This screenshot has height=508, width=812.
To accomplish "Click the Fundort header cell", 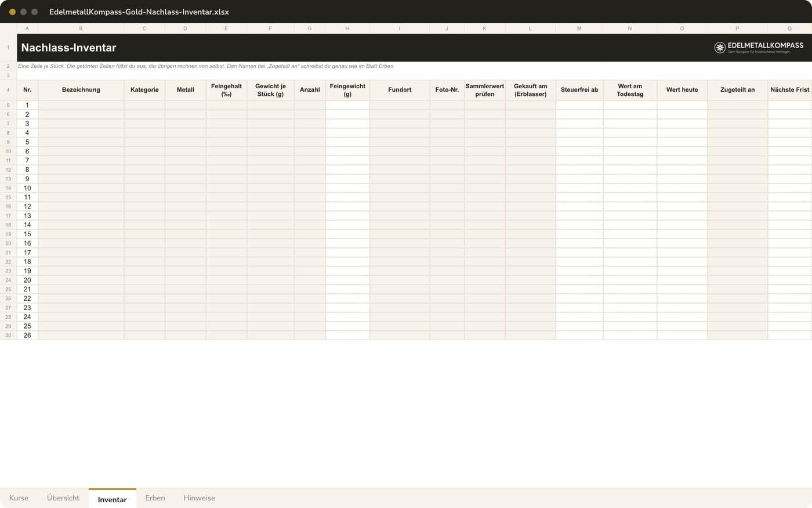I will pyautogui.click(x=400, y=90).
